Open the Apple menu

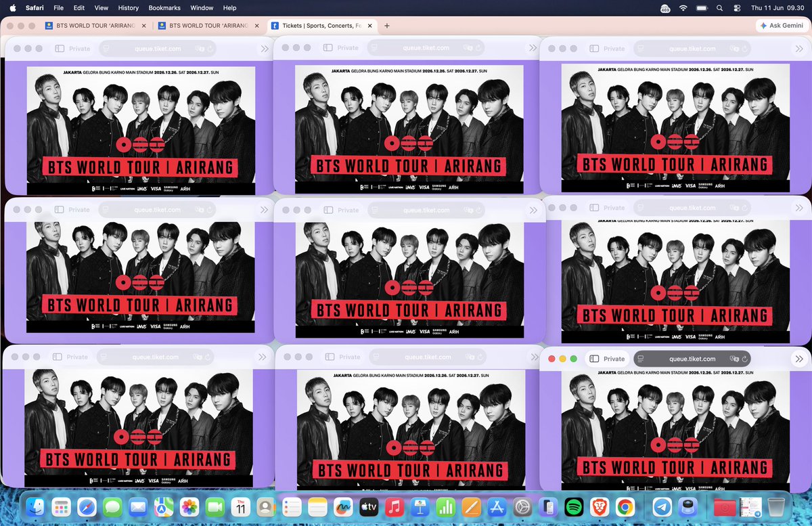(x=12, y=7)
